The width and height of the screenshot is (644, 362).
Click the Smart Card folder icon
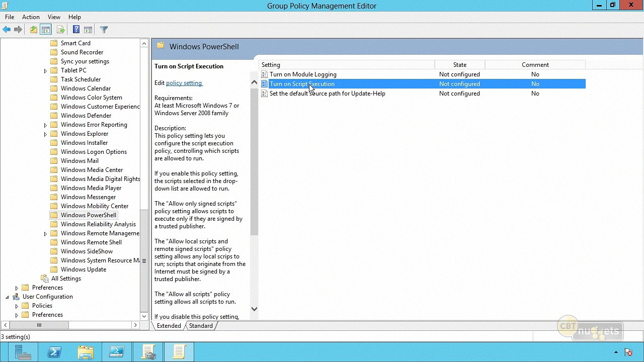coord(54,43)
